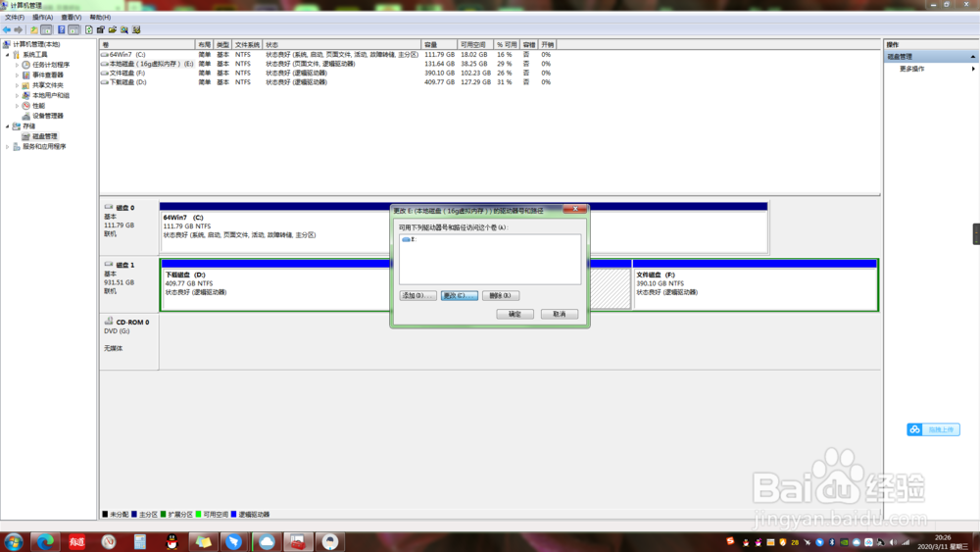Click 删除(R) button in dialog
This screenshot has width=980, height=552.
pyautogui.click(x=501, y=296)
